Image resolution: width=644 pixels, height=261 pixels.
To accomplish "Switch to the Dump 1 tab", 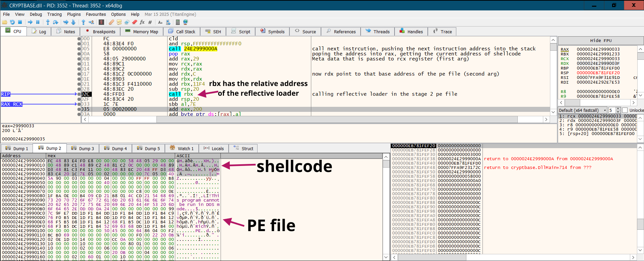I will [17, 148].
